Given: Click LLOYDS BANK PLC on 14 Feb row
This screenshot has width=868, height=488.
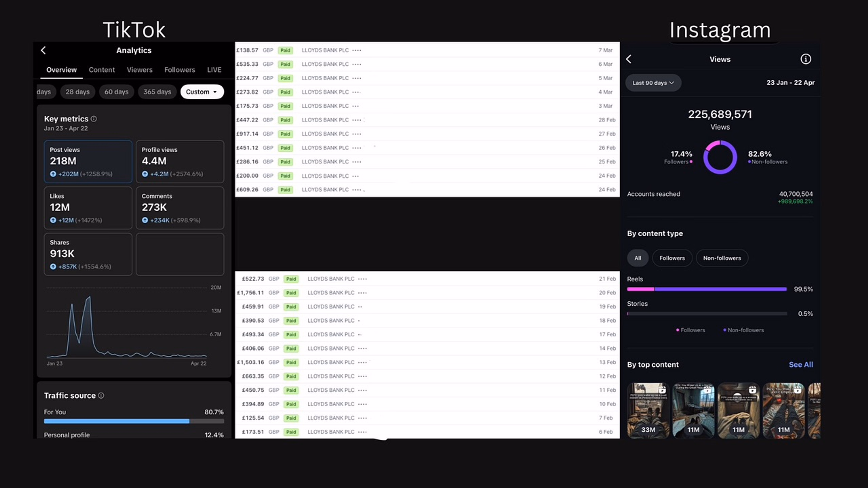Looking at the screenshot, I should (331, 349).
